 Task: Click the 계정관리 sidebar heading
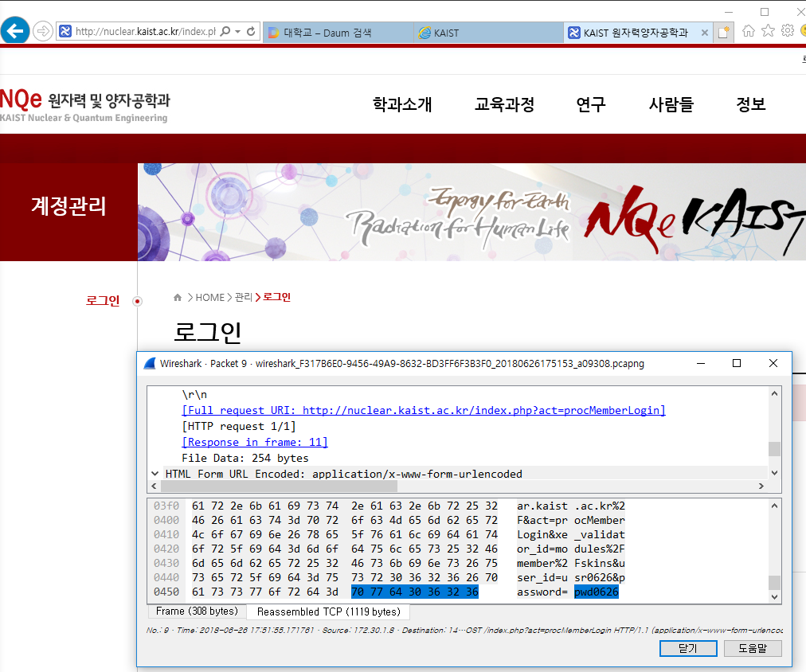pyautogui.click(x=68, y=206)
